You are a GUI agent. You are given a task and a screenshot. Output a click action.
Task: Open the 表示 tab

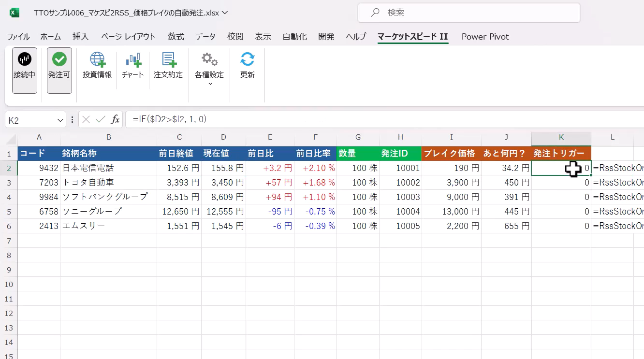click(263, 37)
